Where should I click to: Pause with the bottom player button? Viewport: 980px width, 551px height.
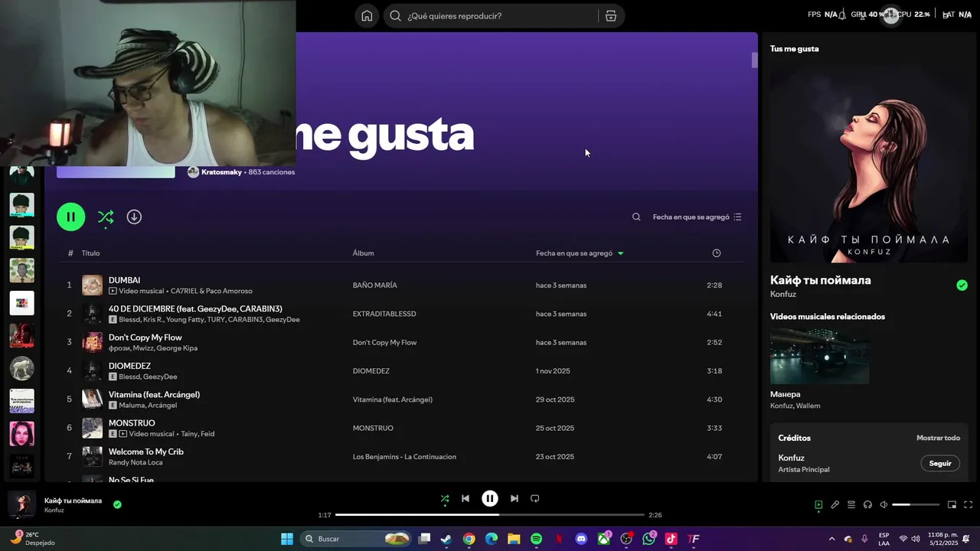[490, 499]
